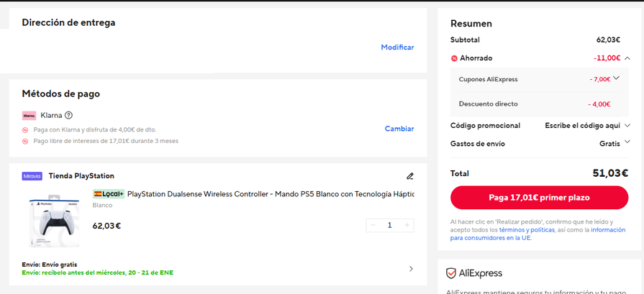Click the edit pencil icon for Tienda PlayStation
Image resolution: width=644 pixels, height=294 pixels.
[x=409, y=176]
